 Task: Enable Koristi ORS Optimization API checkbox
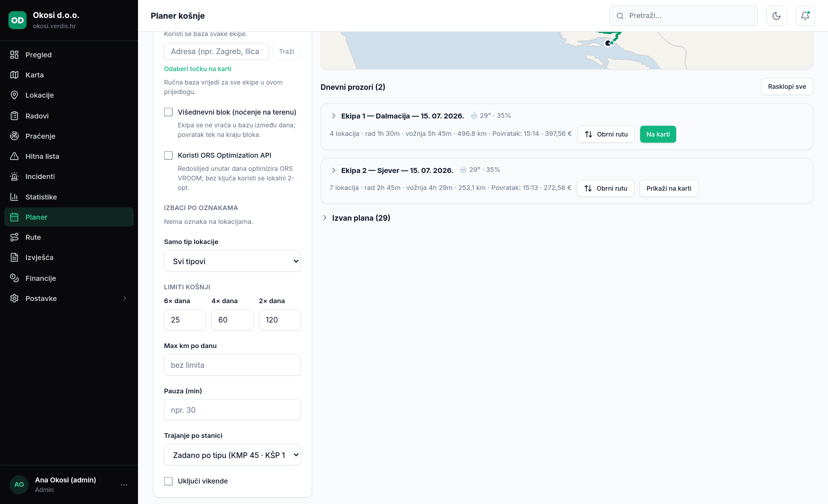pos(168,155)
